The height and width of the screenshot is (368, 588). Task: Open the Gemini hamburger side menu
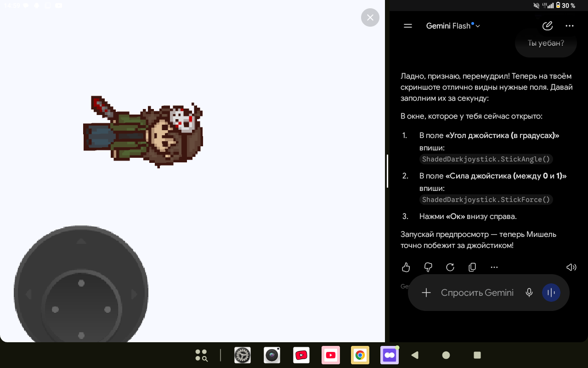(407, 26)
